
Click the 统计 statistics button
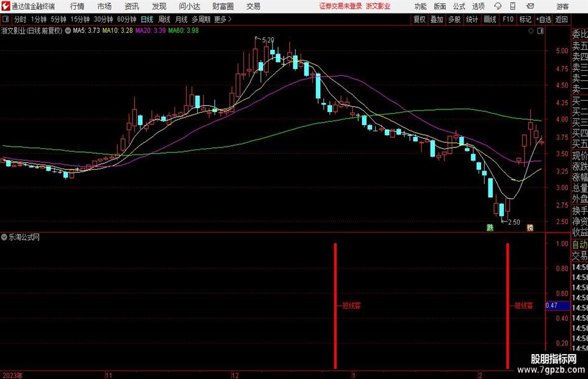(472, 19)
